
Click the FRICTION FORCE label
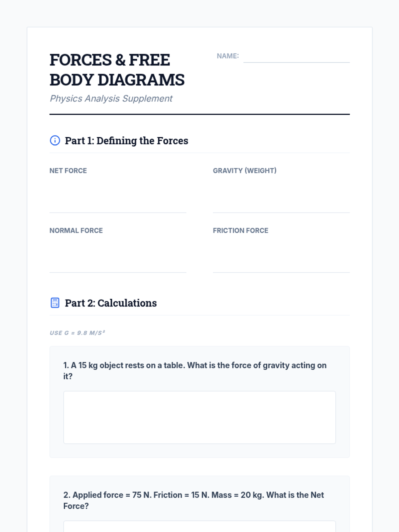(240, 230)
